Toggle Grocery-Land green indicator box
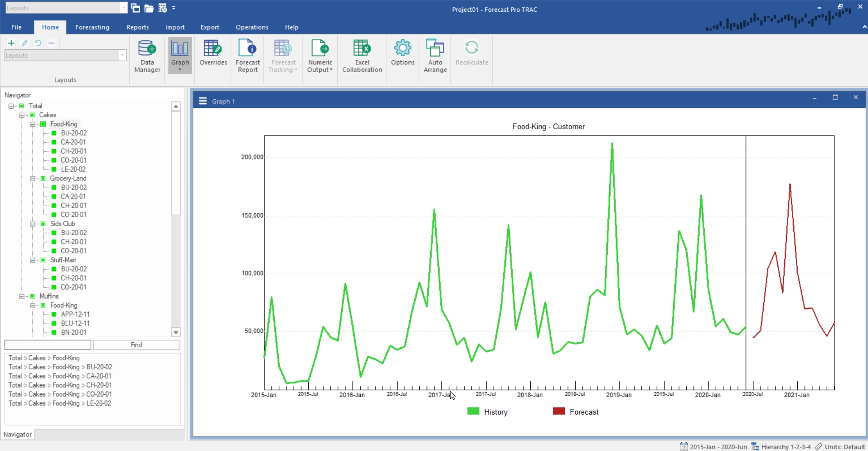 click(43, 179)
